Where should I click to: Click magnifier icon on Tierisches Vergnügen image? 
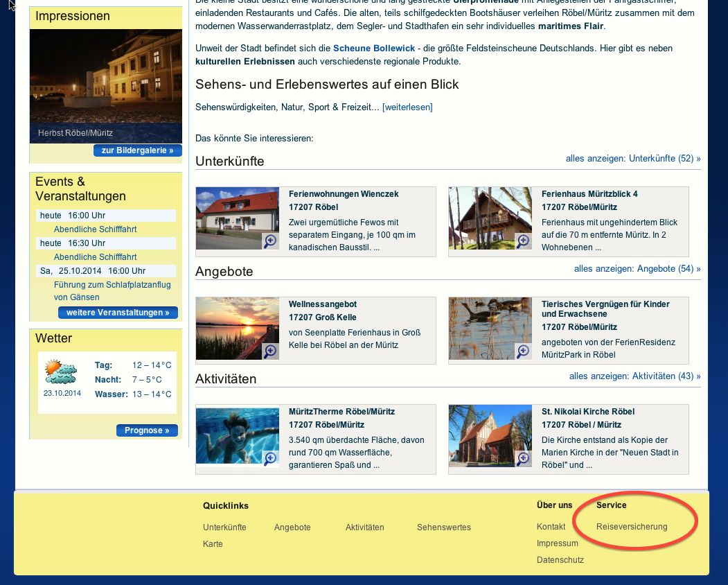(523, 351)
